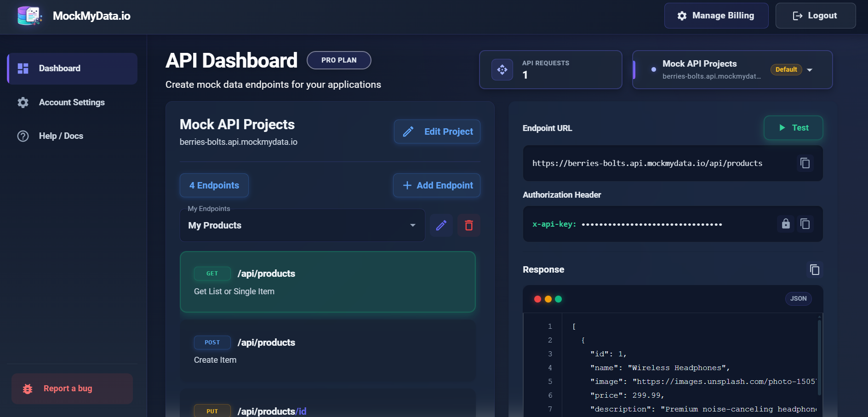Go to Account Settings
Screen dimensions: 868x417
[72, 103]
